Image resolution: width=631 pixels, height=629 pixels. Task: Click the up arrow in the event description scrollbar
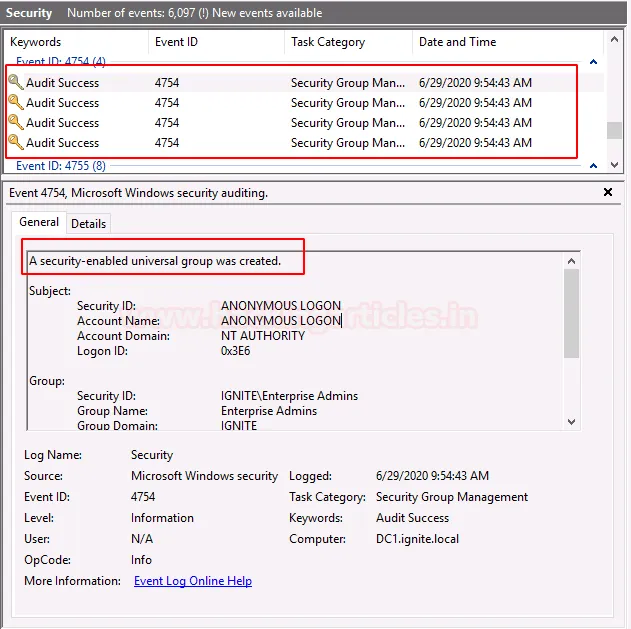[572, 259]
